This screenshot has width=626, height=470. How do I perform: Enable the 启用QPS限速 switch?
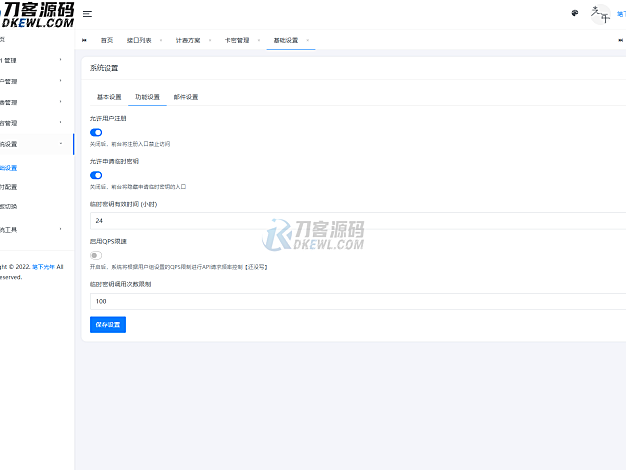pos(96,256)
